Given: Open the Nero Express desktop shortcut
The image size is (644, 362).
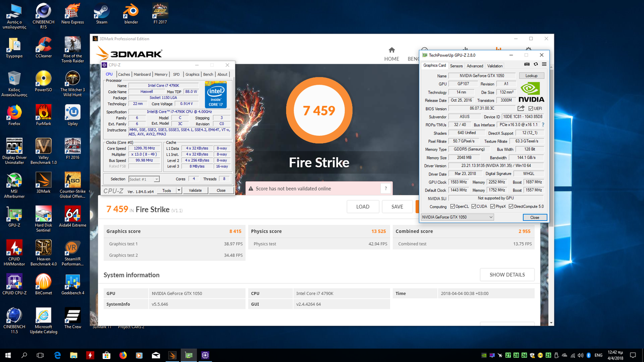Looking at the screenshot, I should (x=72, y=14).
